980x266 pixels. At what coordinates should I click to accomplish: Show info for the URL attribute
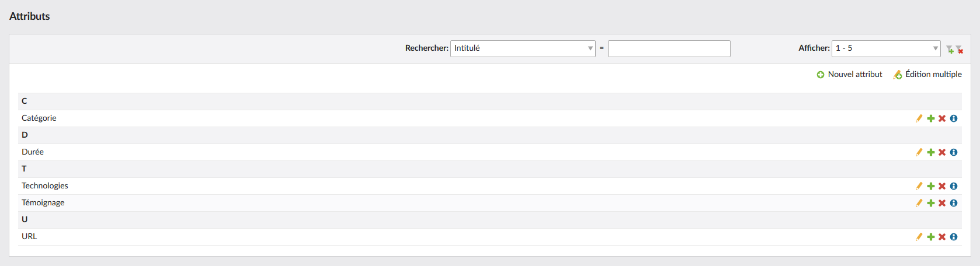954,237
